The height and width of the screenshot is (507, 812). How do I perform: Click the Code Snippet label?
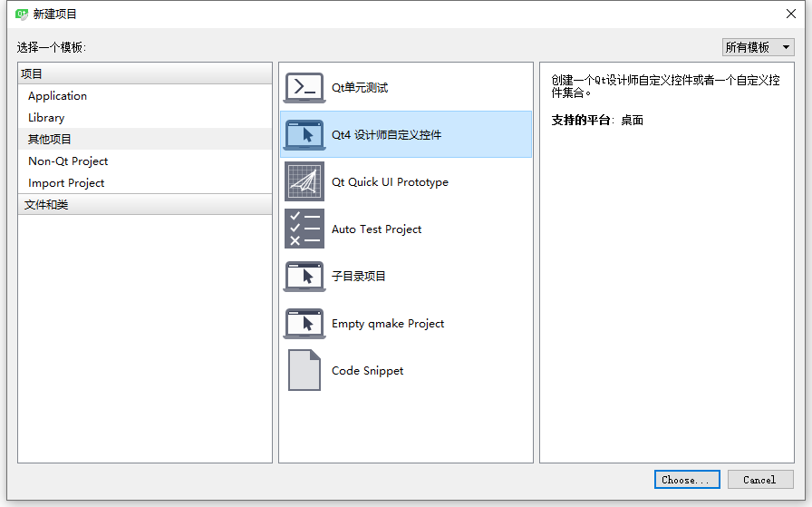pos(367,371)
